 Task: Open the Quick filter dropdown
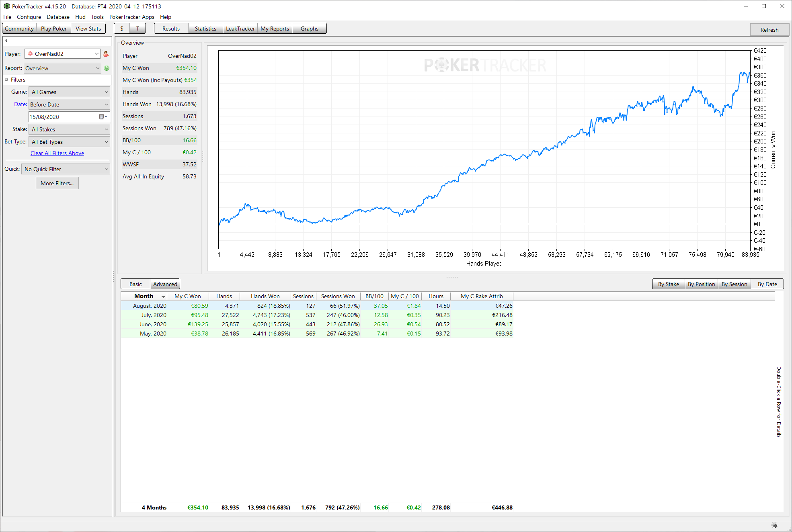tap(66, 169)
